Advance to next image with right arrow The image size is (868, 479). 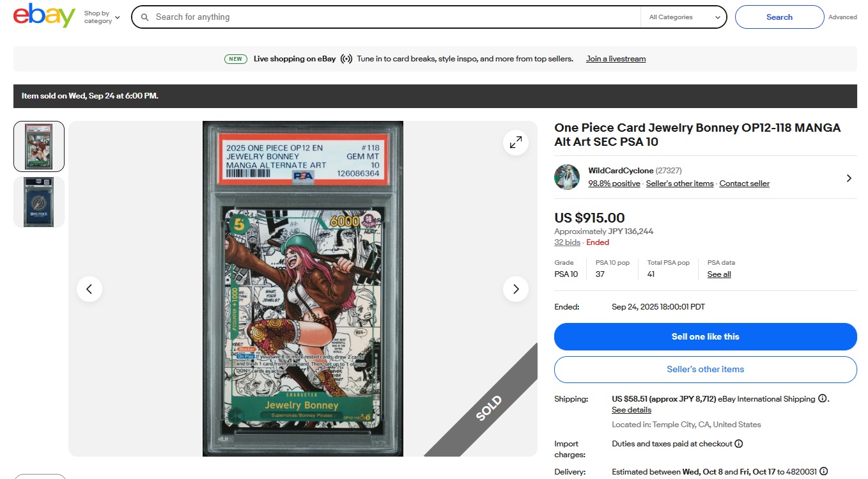516,289
